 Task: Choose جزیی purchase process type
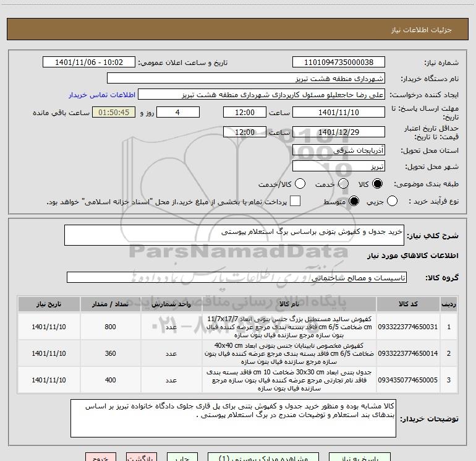(x=392, y=201)
